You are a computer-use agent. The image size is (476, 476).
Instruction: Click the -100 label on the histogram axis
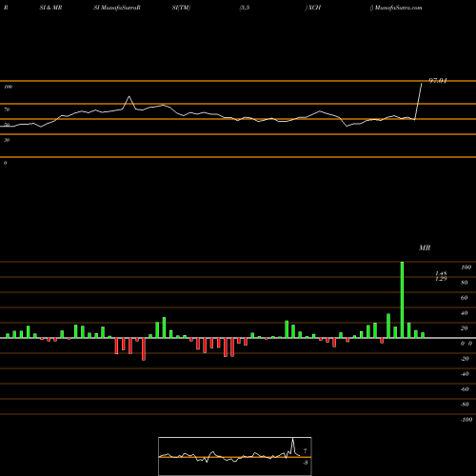coord(466,420)
